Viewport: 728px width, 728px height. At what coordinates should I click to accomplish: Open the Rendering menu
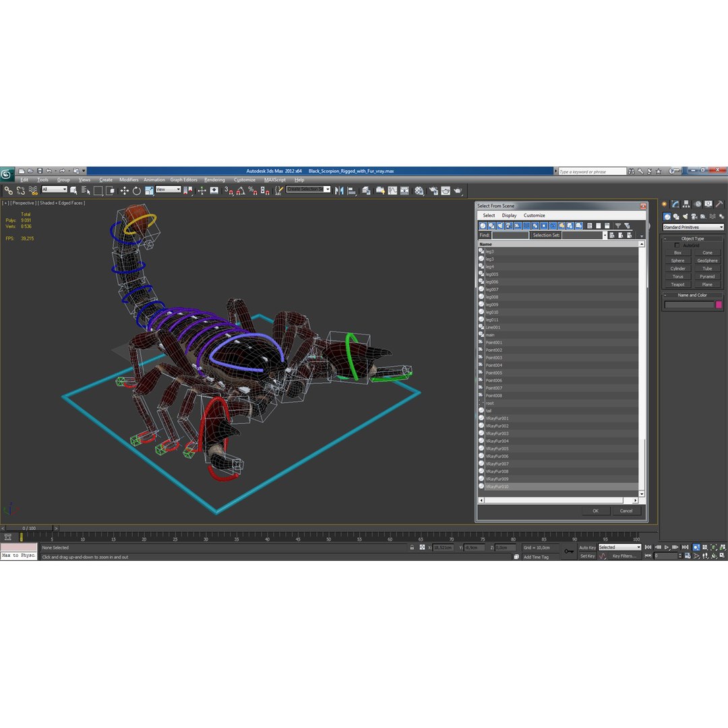(214, 180)
